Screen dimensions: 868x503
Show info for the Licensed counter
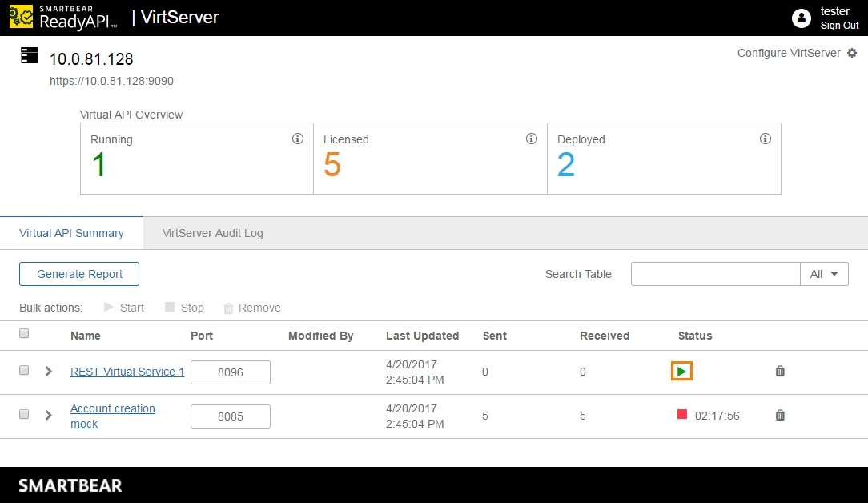tap(531, 138)
